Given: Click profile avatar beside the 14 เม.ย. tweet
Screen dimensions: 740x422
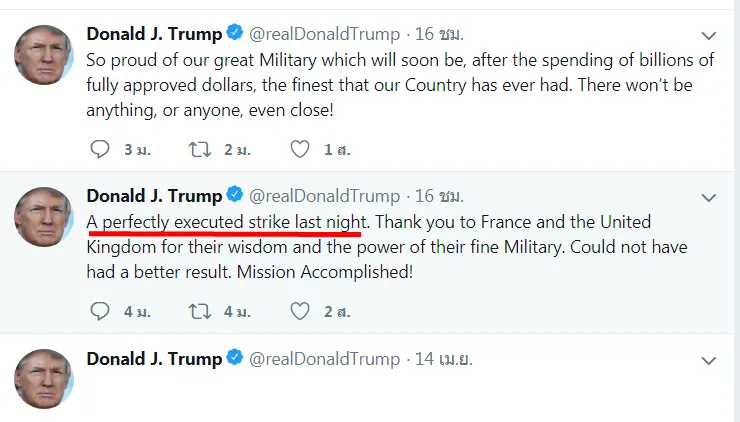Looking at the screenshot, I should [x=44, y=380].
